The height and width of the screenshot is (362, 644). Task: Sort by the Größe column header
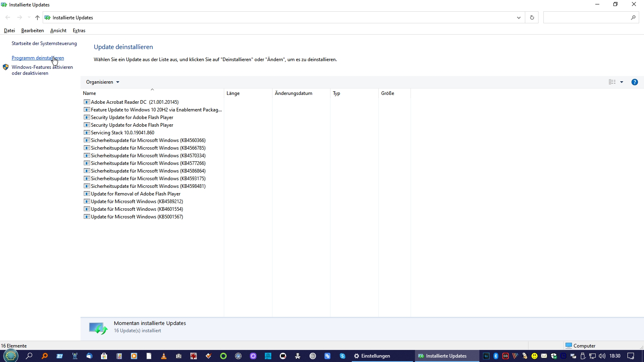394,93
